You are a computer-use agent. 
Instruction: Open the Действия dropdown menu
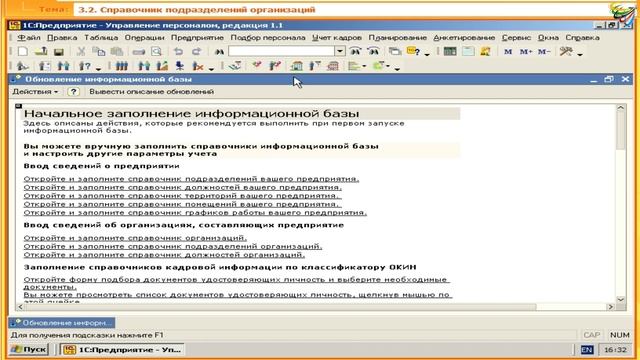[35, 92]
